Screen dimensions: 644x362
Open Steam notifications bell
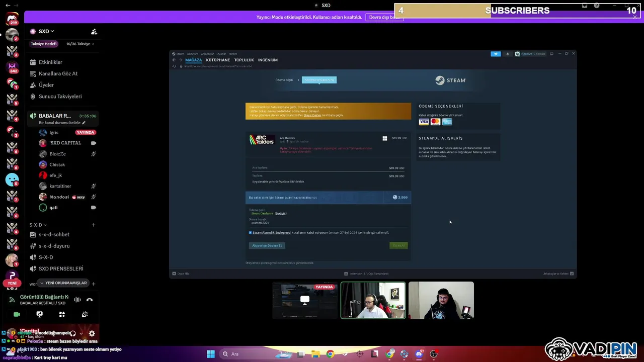click(507, 54)
